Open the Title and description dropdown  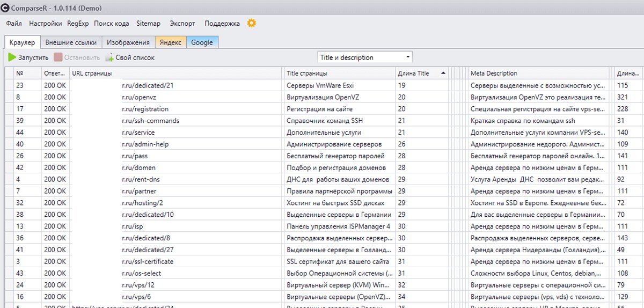pyautogui.click(x=365, y=57)
